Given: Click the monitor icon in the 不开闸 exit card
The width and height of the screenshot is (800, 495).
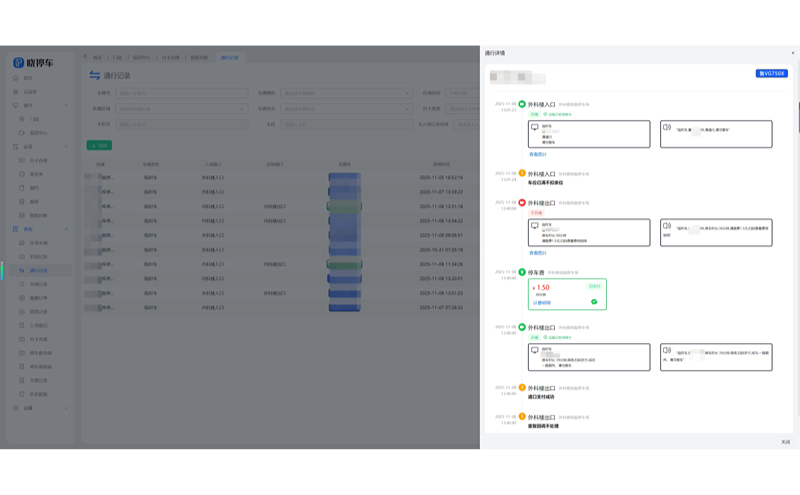Looking at the screenshot, I should pos(535,226).
